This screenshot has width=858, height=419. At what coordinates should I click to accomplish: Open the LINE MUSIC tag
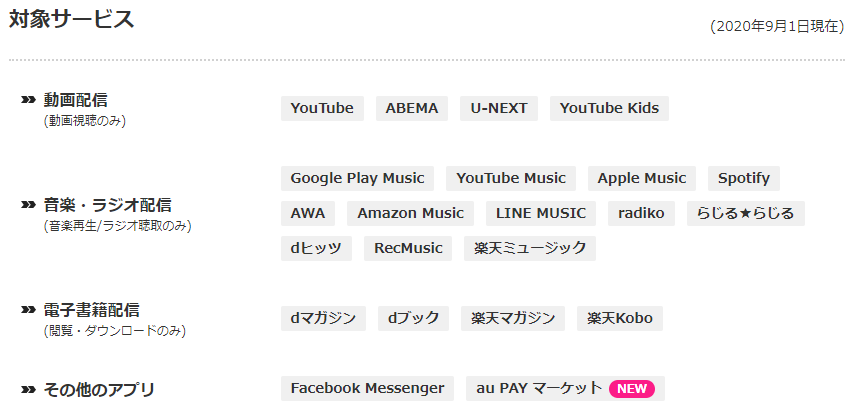point(541,213)
